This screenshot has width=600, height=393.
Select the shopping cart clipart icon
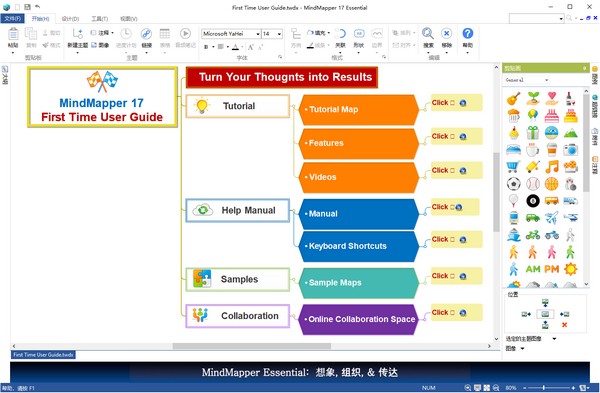click(514, 167)
